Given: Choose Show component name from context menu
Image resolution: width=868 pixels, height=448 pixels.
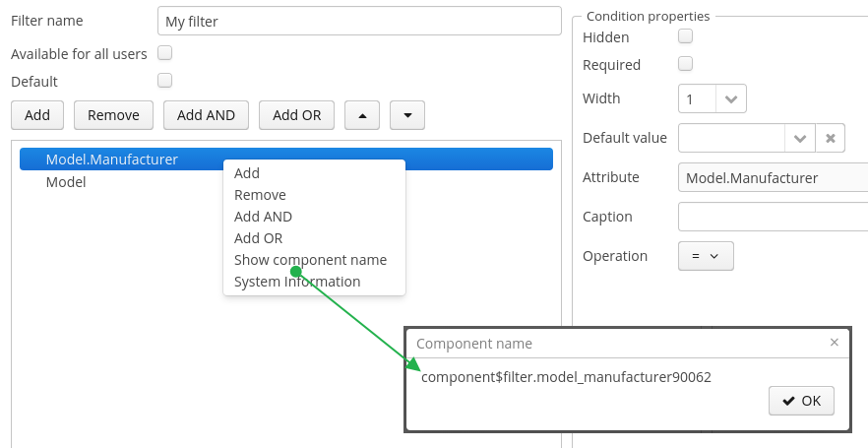Looking at the screenshot, I should (310, 260).
